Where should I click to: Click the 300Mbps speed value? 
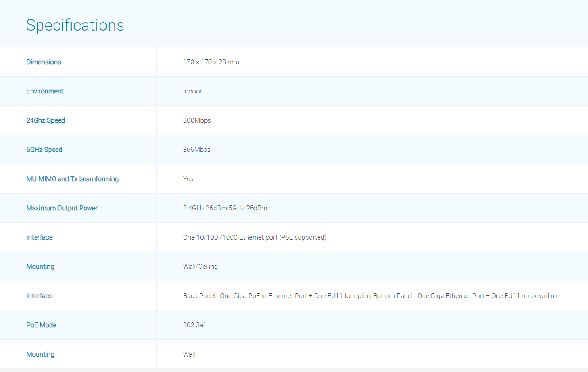tap(197, 120)
